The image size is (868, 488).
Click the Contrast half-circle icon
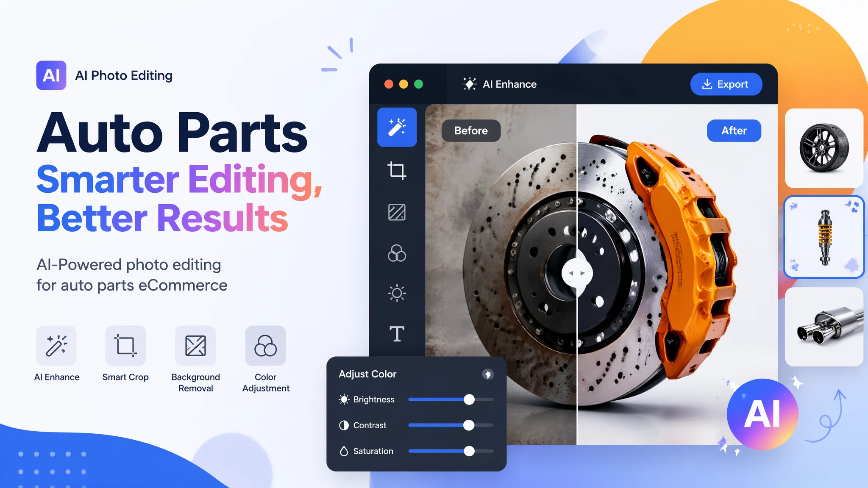(344, 425)
